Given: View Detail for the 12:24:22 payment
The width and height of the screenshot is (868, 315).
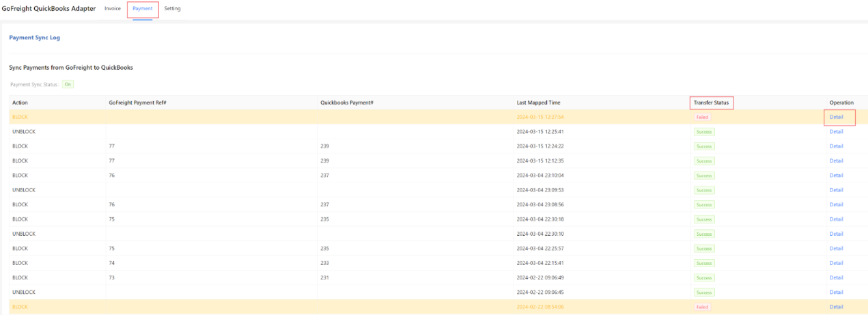Looking at the screenshot, I should click(x=836, y=146).
